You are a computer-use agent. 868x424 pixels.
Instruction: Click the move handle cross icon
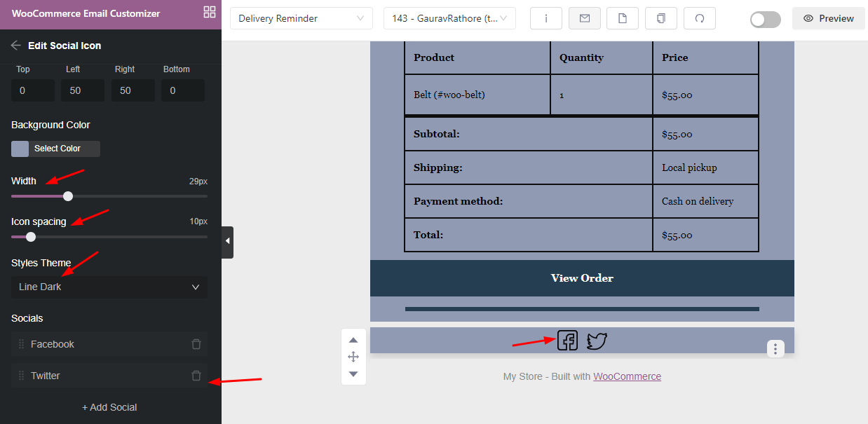click(x=353, y=357)
